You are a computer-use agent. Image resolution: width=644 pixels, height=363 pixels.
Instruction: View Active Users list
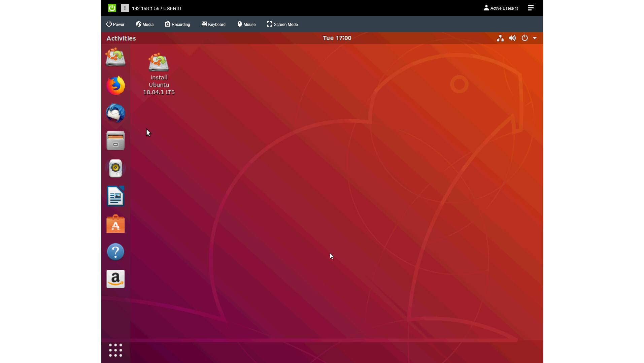[x=501, y=8]
